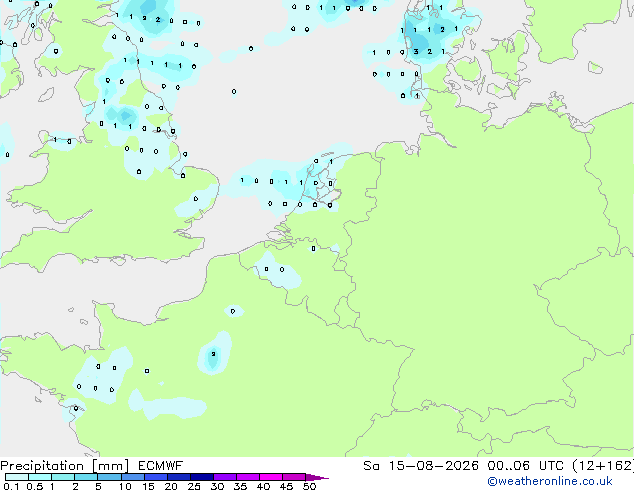Image resolution: width=634 pixels, height=490 pixels.
Task: Click the '50' legend scale number
Action: [x=309, y=486]
